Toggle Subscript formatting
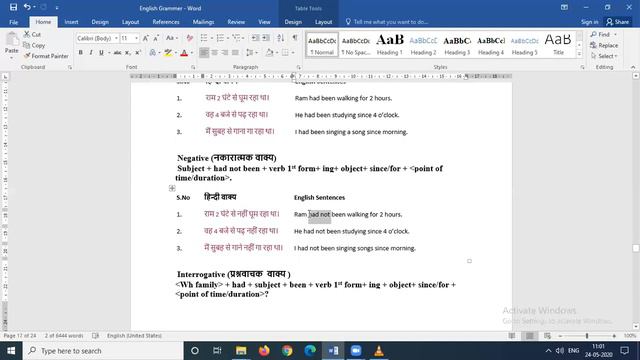Image resolution: width=640 pixels, height=360 pixels. 127,53
